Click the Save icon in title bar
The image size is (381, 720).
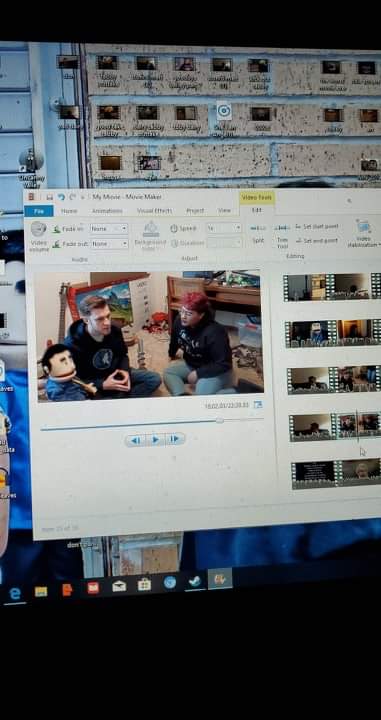tap(50, 197)
